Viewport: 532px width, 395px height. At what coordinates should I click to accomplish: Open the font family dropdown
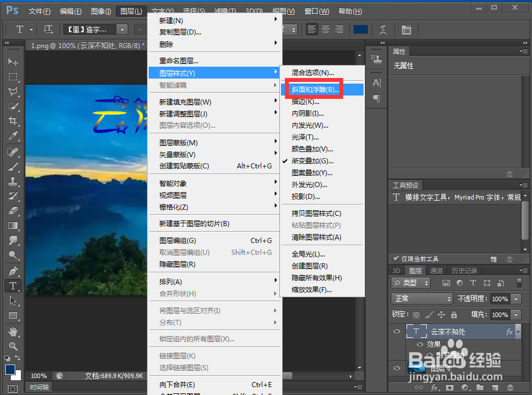tap(122, 29)
